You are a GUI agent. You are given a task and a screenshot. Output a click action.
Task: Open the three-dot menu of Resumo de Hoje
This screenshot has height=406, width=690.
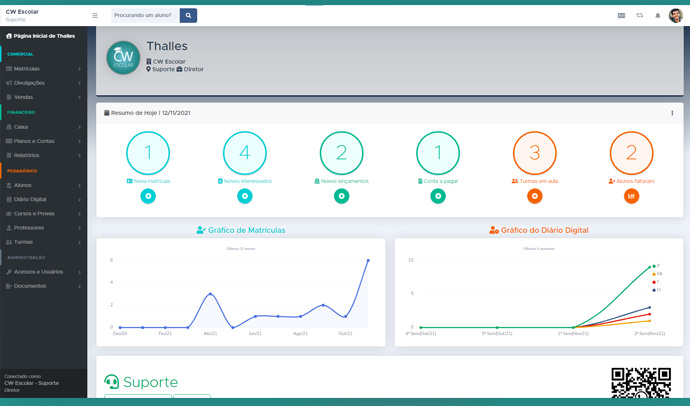tap(672, 113)
